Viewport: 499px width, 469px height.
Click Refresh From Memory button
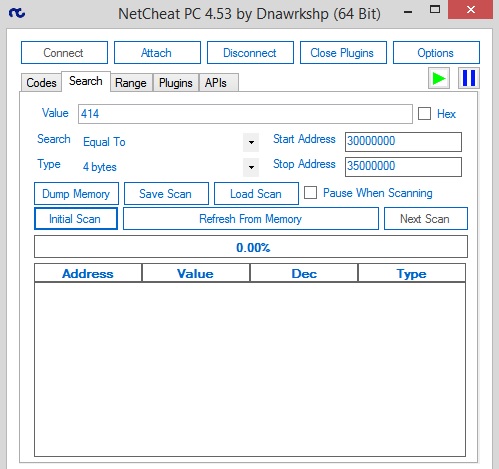[251, 219]
